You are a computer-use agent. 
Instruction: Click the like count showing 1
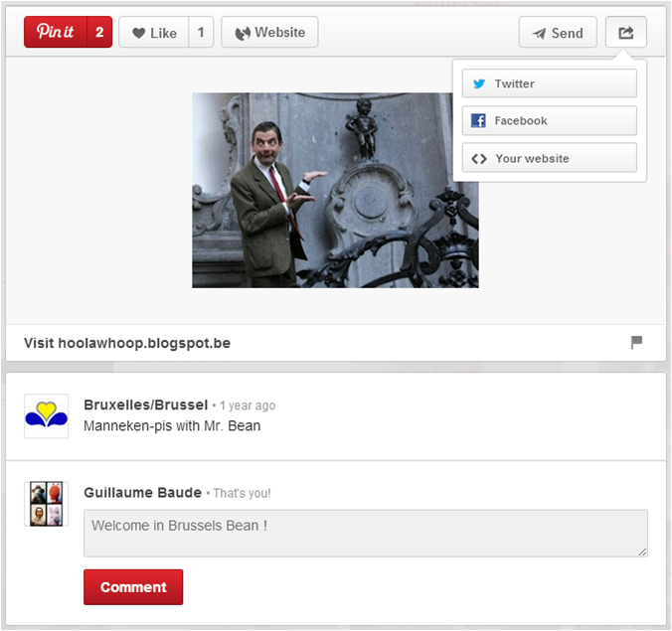pos(201,32)
